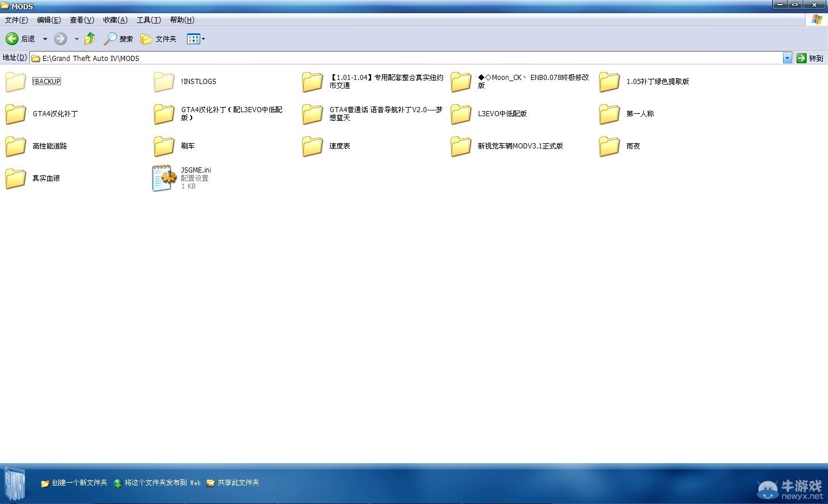This screenshot has width=828, height=504.
Task: Select the 雨夜 folder icon
Action: [609, 146]
